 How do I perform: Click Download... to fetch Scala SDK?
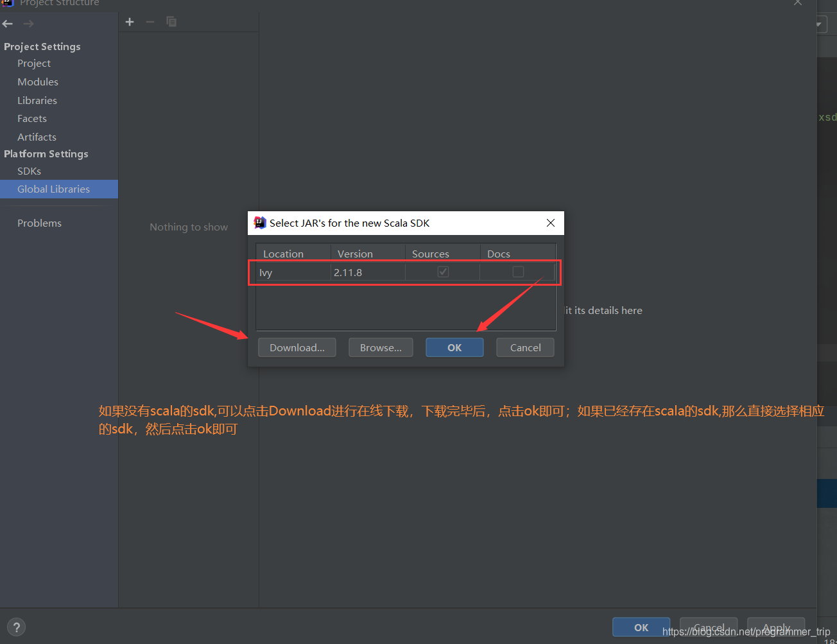(x=297, y=347)
